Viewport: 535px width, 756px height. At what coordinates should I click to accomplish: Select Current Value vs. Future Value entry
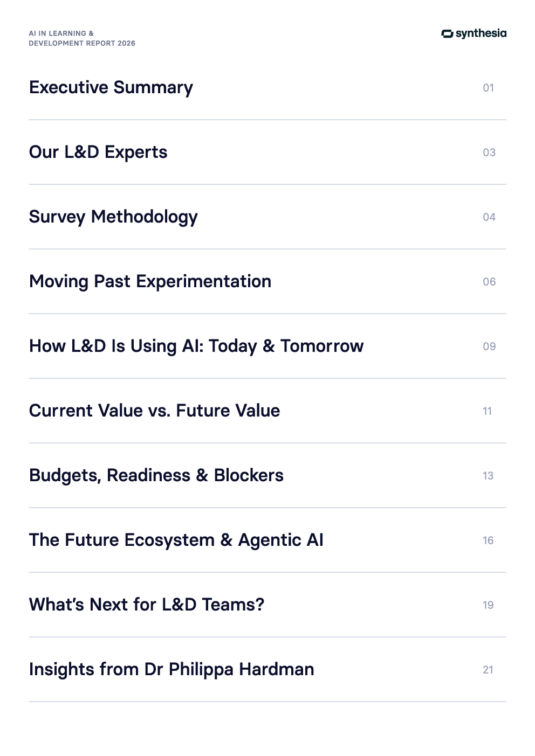tap(154, 411)
